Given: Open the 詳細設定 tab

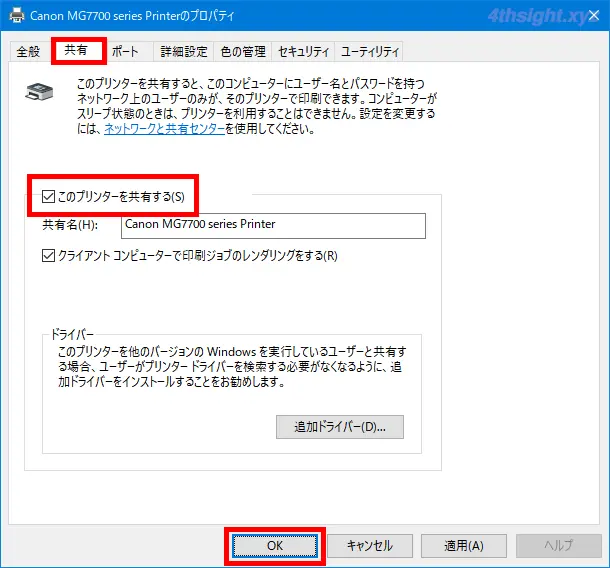Looking at the screenshot, I should point(184,51).
